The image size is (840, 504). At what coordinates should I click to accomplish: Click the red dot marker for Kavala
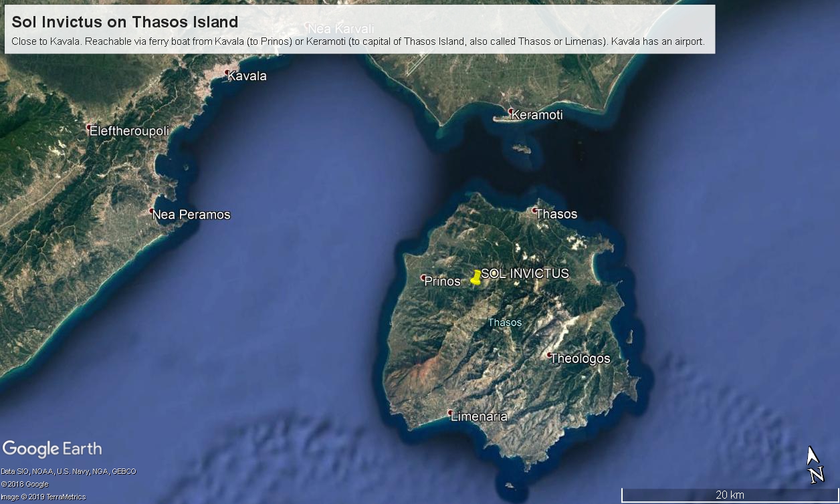(x=227, y=72)
